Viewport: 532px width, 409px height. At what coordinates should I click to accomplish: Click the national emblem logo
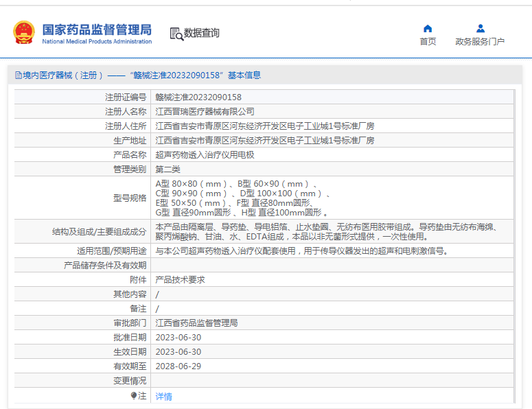click(23, 32)
